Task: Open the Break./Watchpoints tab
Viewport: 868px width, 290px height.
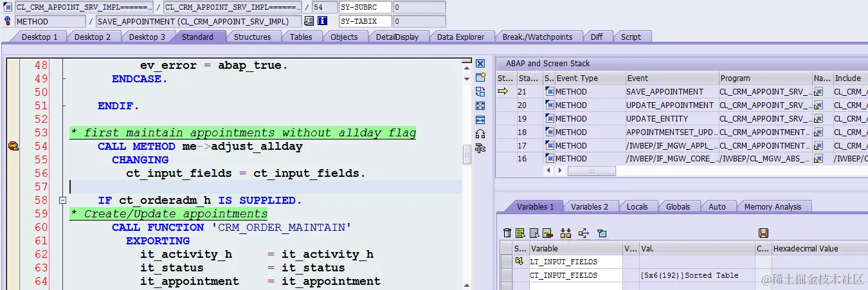Action: click(537, 37)
